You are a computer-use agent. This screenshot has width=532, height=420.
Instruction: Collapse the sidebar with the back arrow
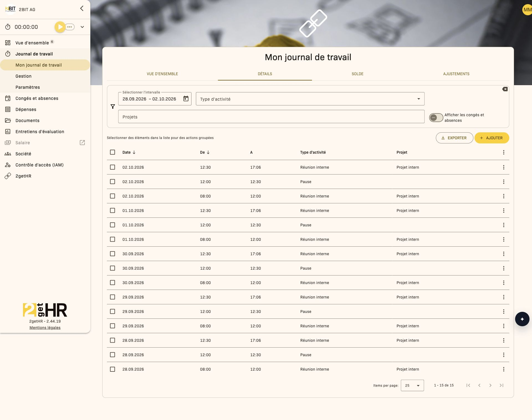[x=82, y=8]
